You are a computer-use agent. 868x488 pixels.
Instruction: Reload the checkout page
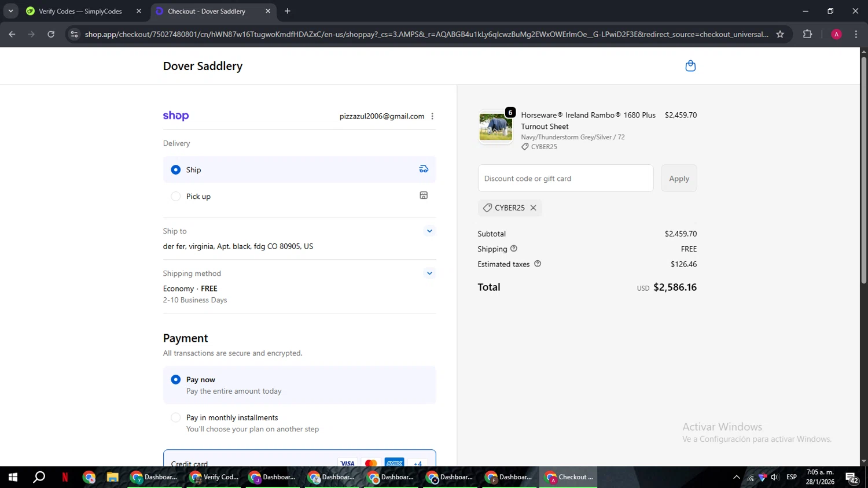pyautogui.click(x=51, y=34)
